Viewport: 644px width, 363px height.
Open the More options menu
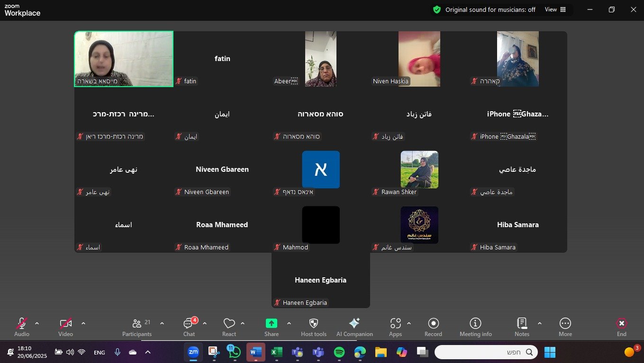[565, 327]
